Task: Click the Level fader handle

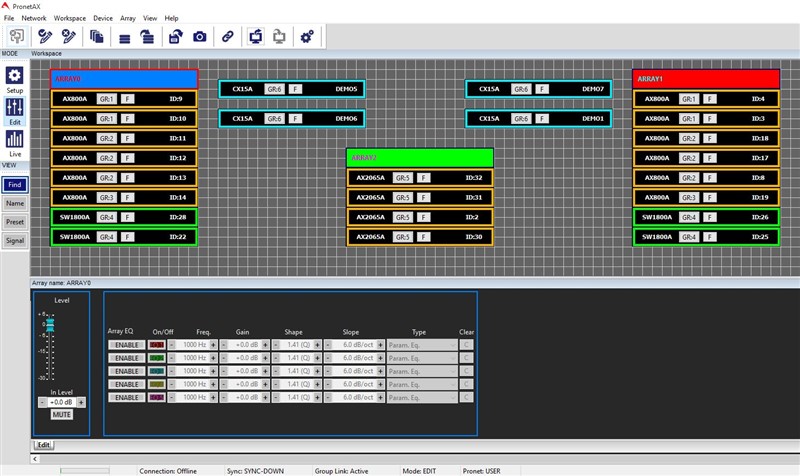Action: click(50, 324)
